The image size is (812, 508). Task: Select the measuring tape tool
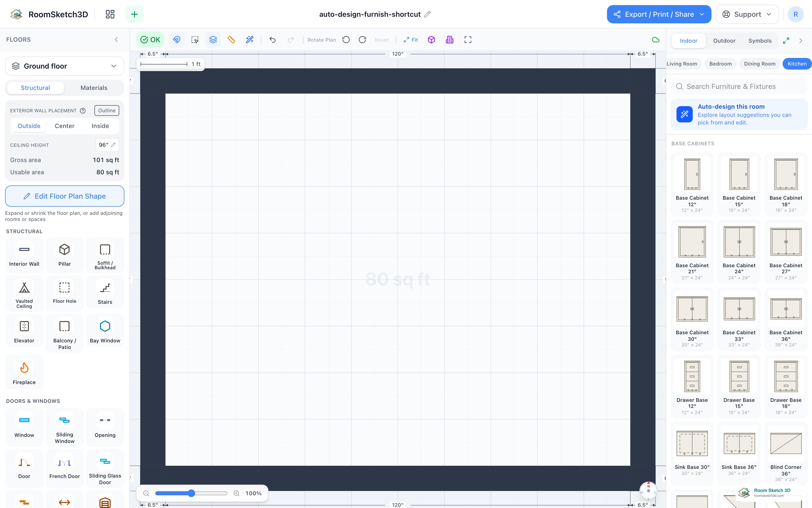[x=231, y=40]
